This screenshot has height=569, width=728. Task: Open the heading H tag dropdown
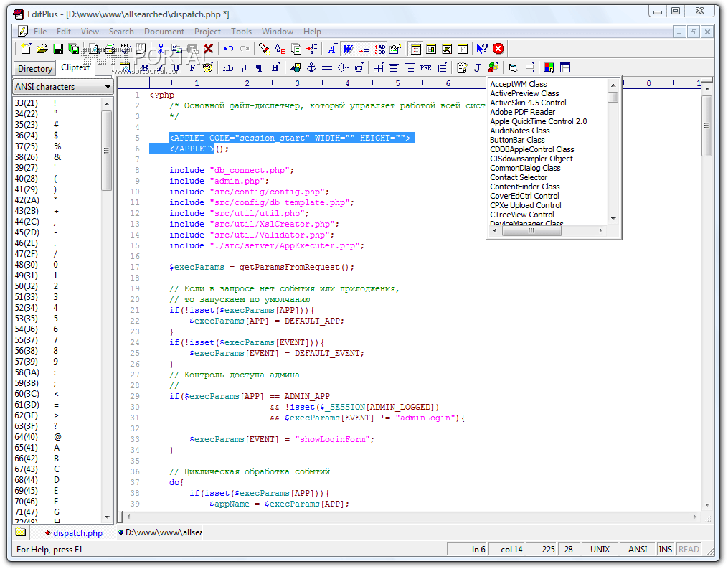276,68
